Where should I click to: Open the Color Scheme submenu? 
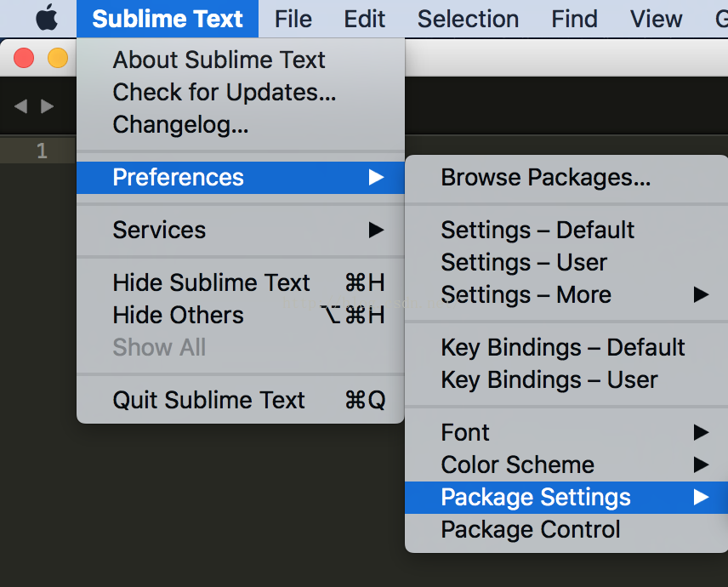[x=566, y=464]
